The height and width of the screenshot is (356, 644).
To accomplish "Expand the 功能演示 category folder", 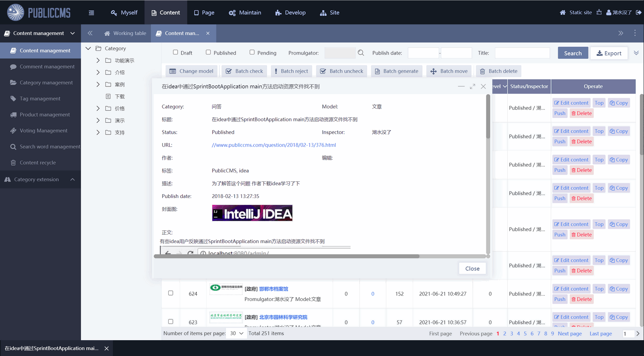I will point(98,60).
